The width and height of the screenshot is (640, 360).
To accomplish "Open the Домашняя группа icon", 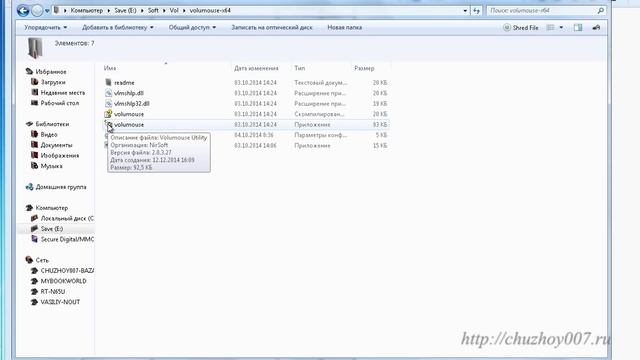I will point(29,187).
